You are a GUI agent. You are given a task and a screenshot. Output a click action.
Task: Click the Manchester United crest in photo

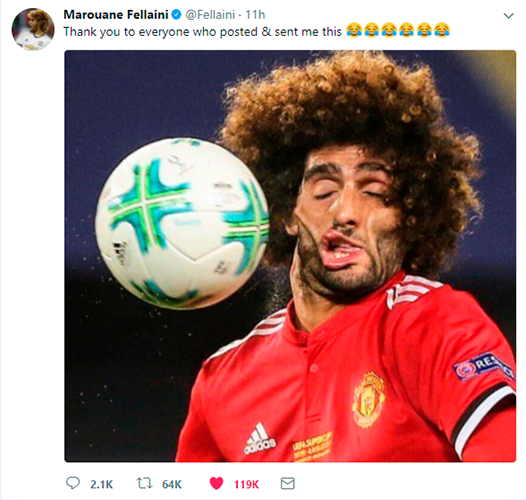(369, 399)
